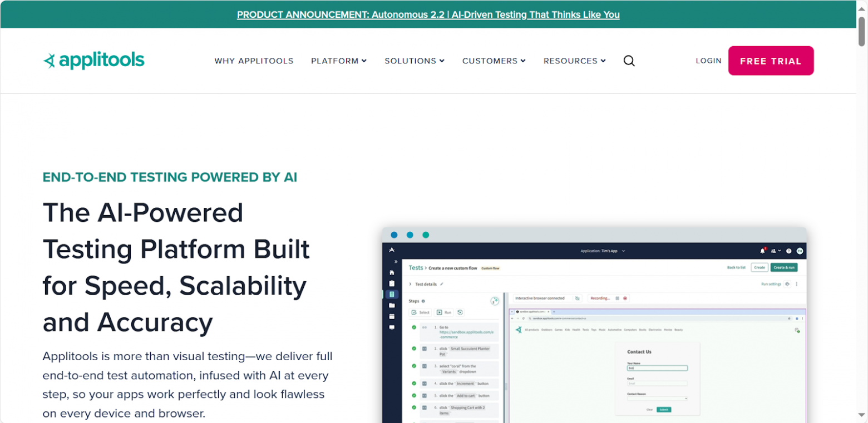Screen dimensions: 868x423
Task: Click the pause icon next to Recording
Action: [x=617, y=298]
